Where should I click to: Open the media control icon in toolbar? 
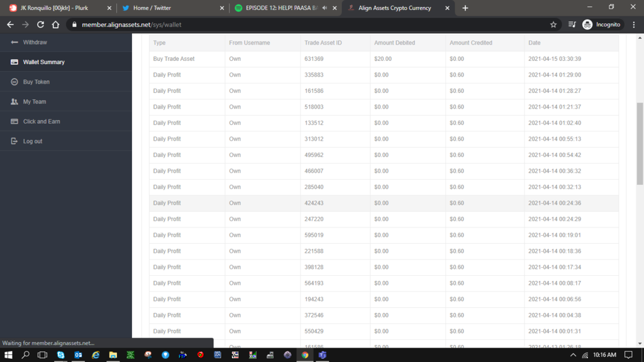[x=572, y=25]
